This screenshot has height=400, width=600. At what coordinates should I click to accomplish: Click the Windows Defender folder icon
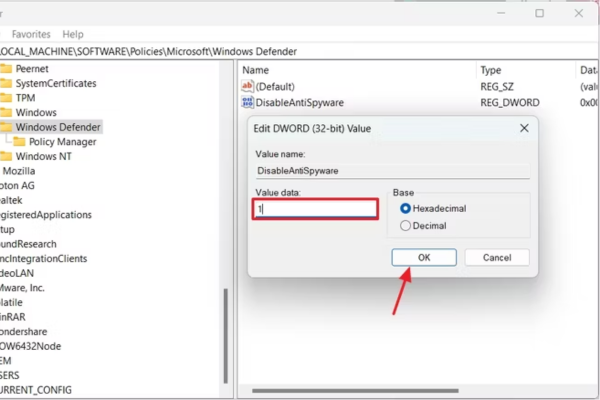[6, 127]
